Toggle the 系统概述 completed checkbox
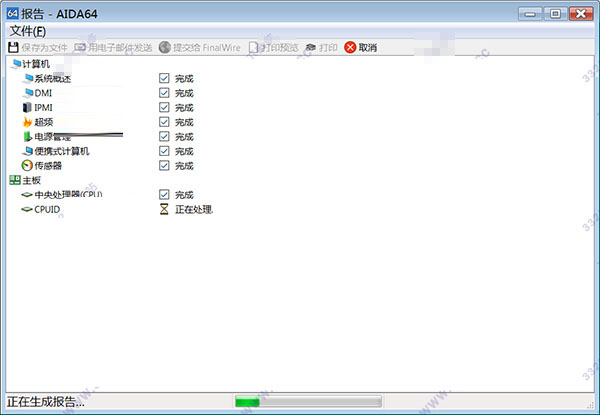The height and width of the screenshot is (415, 600). [164, 78]
